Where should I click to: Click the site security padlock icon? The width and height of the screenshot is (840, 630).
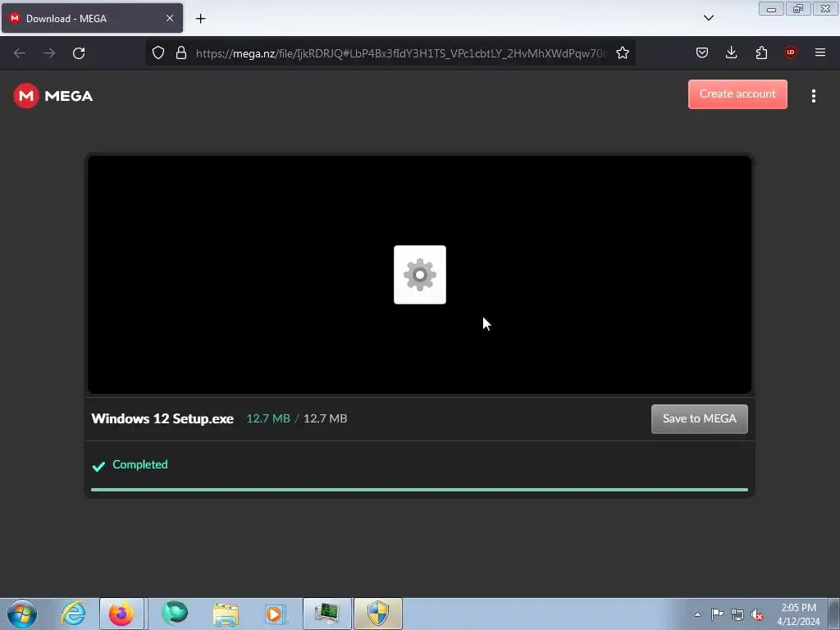(x=181, y=52)
